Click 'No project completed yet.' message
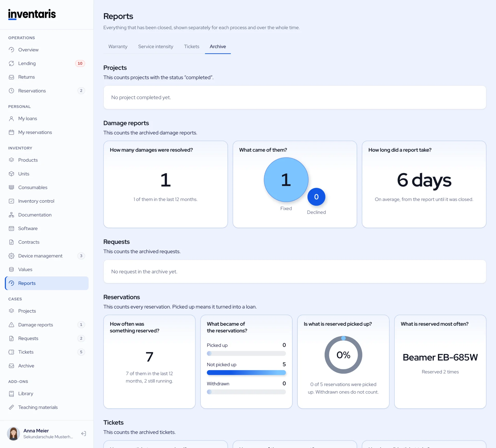 [x=141, y=97]
